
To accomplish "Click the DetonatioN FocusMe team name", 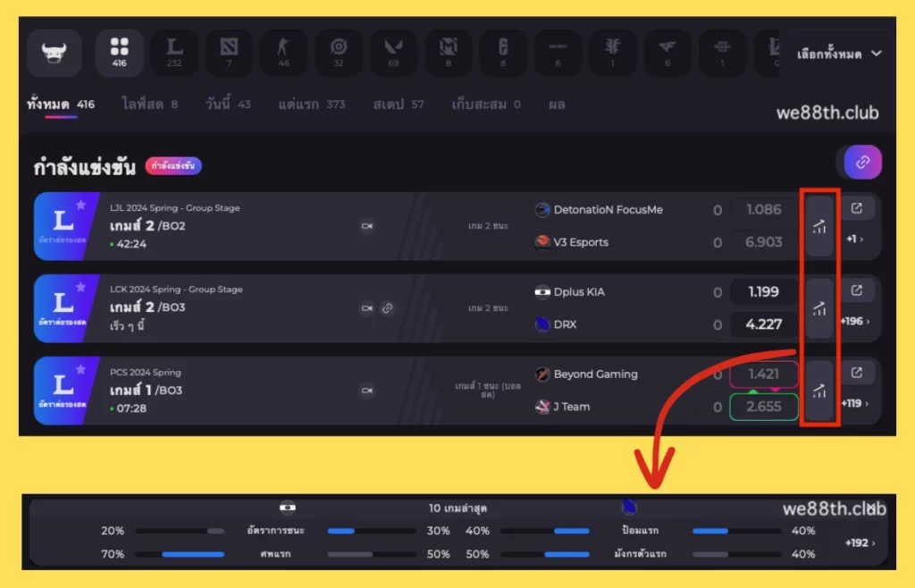I will (x=608, y=209).
